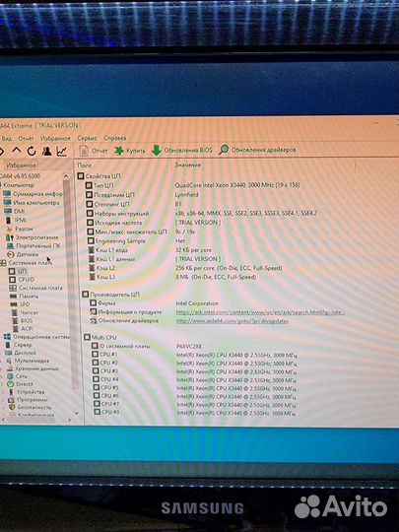Select CPUID tree item
399x532 pixels.
22,280
